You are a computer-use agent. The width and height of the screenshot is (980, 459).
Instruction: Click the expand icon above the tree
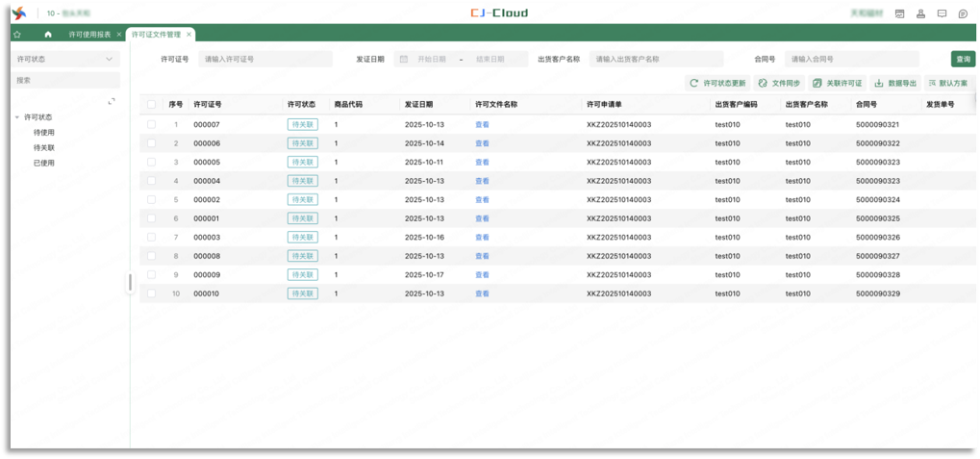[x=112, y=101]
